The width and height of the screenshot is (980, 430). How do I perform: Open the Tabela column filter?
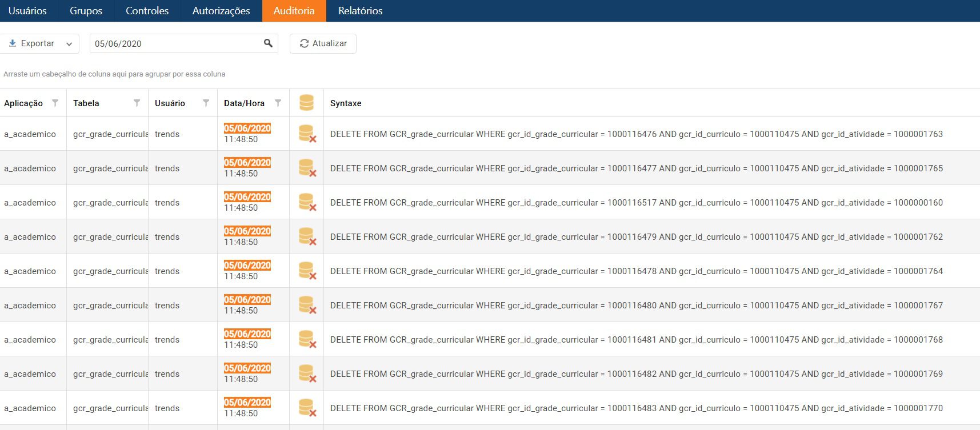[137, 103]
